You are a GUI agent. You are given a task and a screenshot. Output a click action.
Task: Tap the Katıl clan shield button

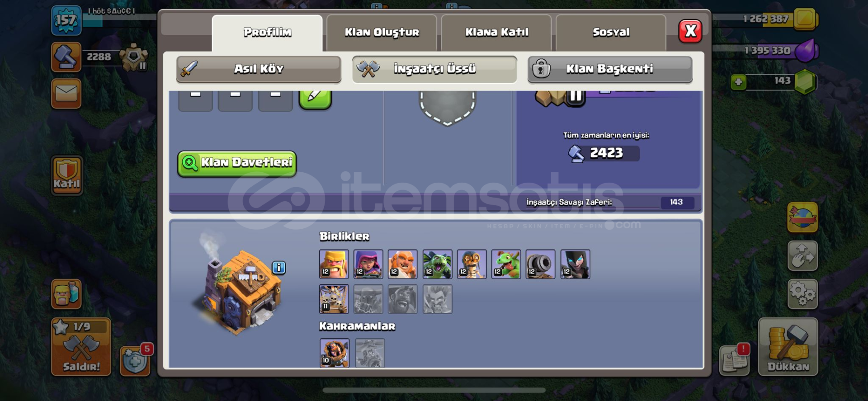67,175
